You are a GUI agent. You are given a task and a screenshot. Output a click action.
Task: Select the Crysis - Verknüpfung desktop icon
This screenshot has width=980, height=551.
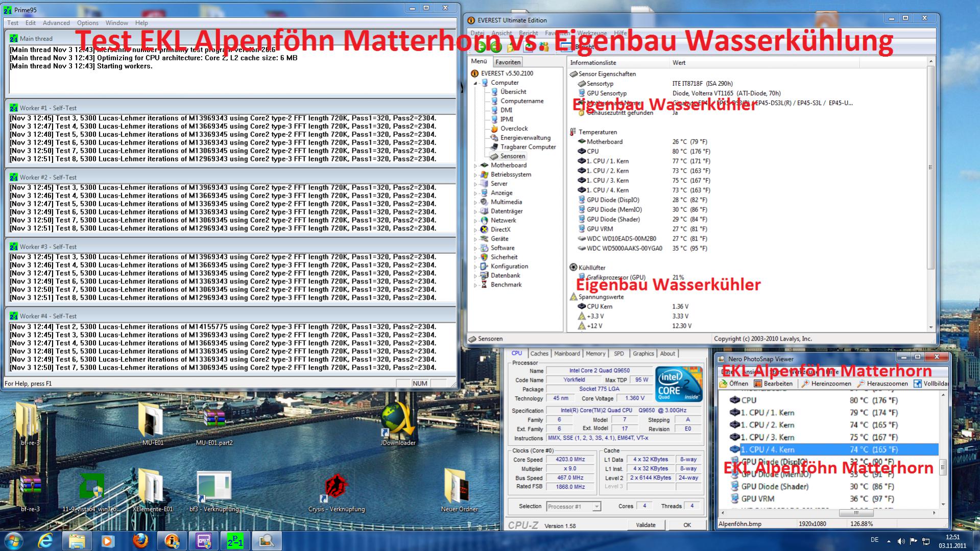point(336,491)
